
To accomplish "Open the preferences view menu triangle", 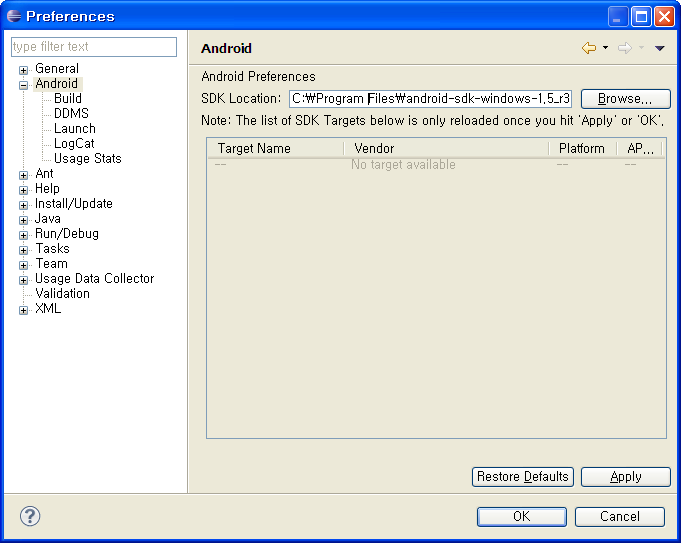I will pos(660,48).
